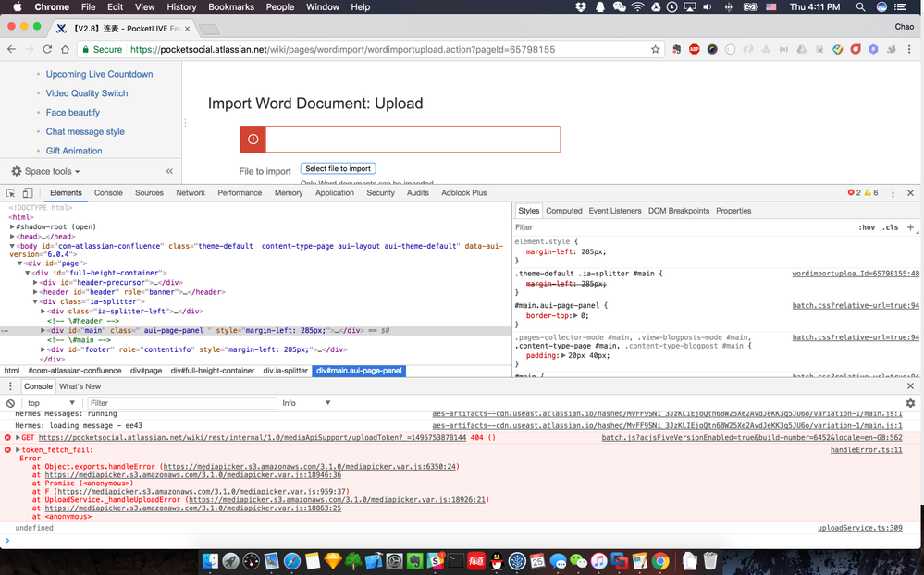Click the Select file to import button
The height and width of the screenshot is (575, 924).
338,168
